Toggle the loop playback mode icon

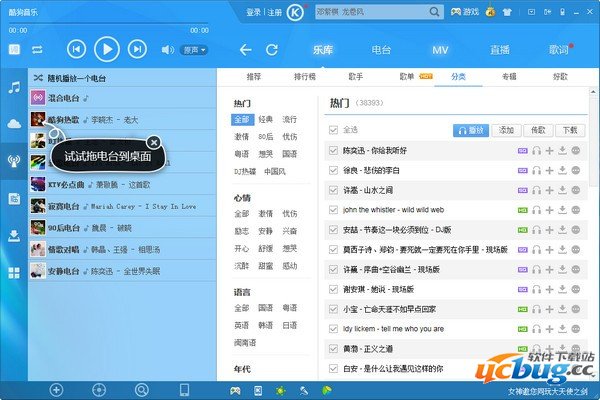coord(38,49)
